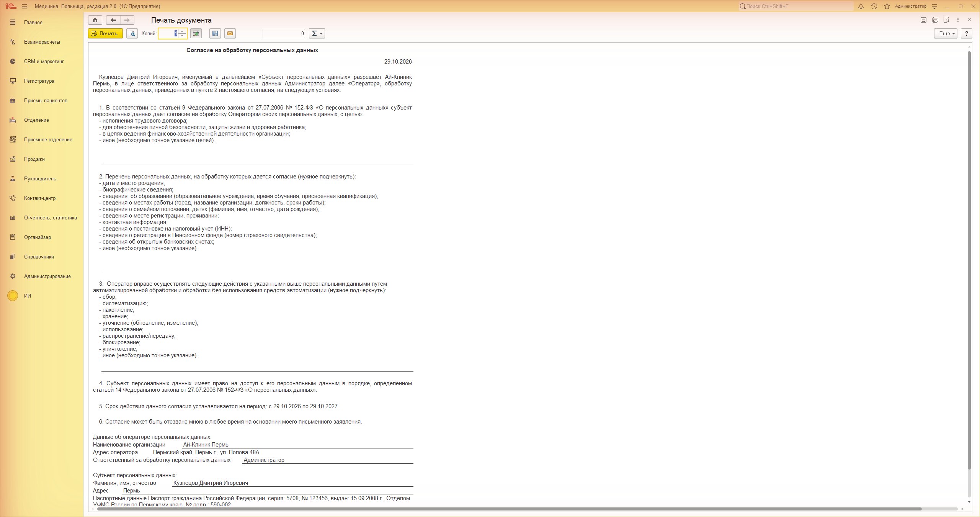The width and height of the screenshot is (980, 517).
Task: Navigate forward with the right arrow
Action: click(x=127, y=20)
